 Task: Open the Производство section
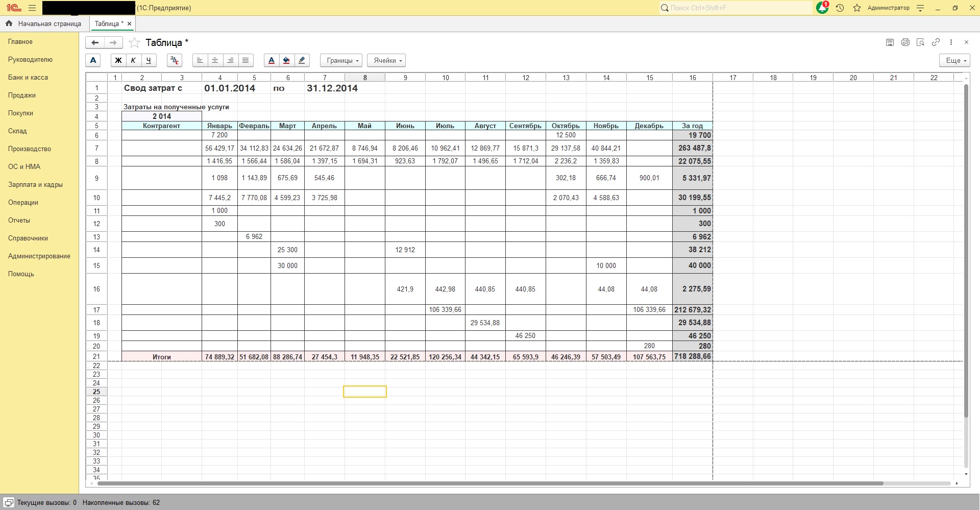click(x=30, y=149)
